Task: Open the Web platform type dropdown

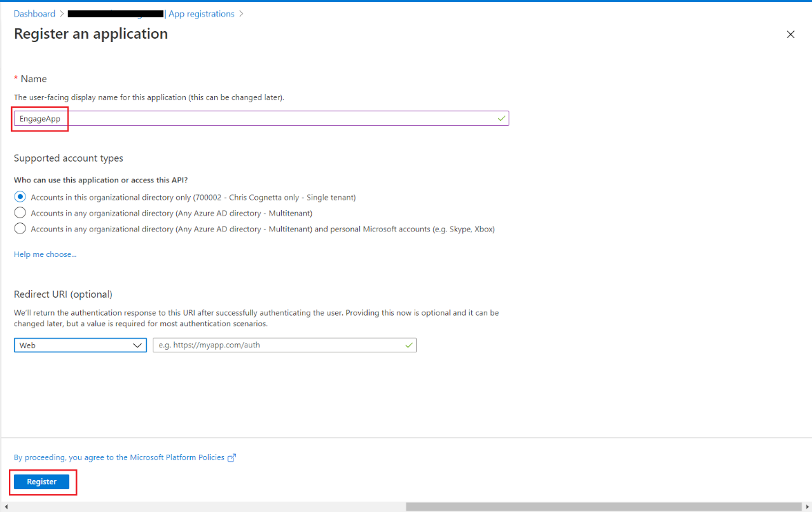Action: (x=80, y=345)
